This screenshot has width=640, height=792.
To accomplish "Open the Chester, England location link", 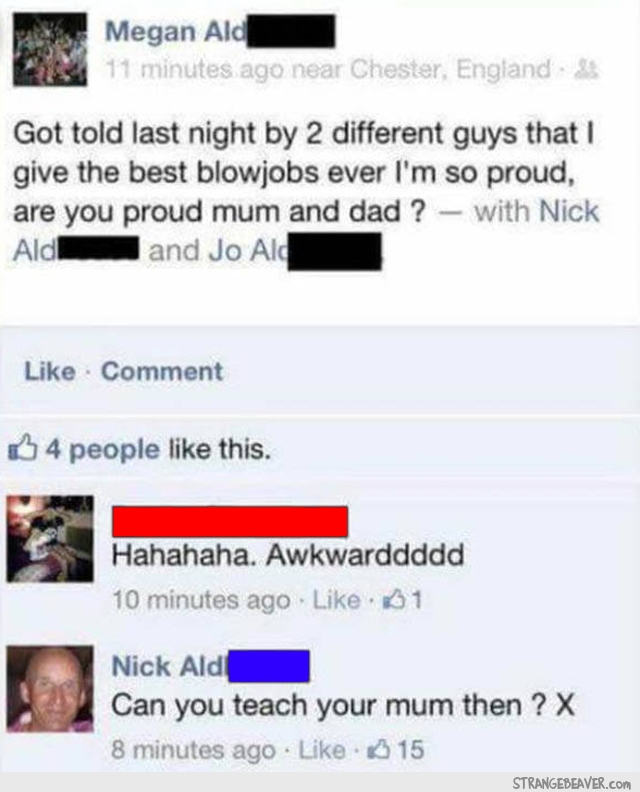I will (450, 69).
